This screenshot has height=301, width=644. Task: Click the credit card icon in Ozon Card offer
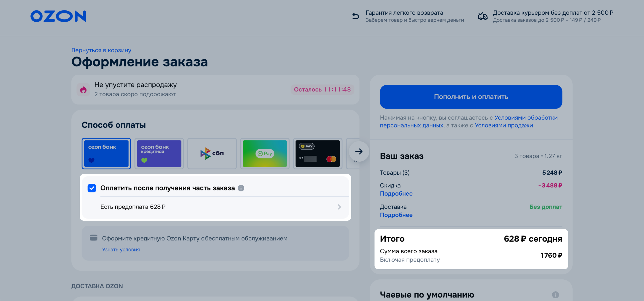pyautogui.click(x=93, y=238)
